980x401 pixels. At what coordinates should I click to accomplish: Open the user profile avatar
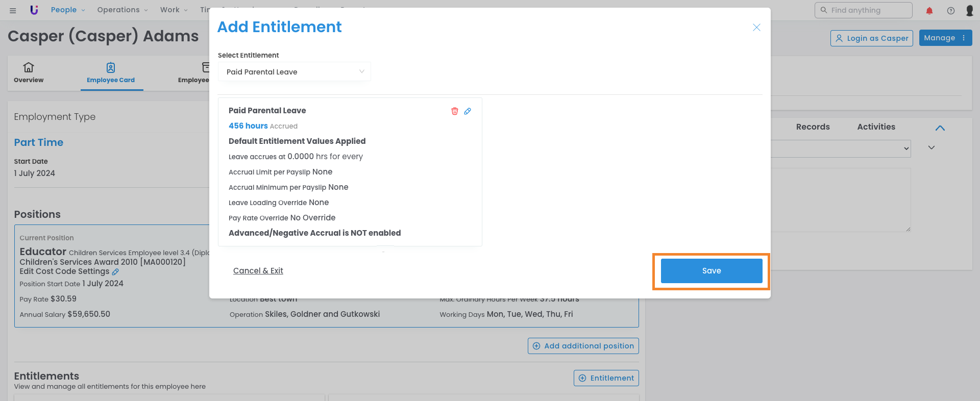[x=970, y=11]
